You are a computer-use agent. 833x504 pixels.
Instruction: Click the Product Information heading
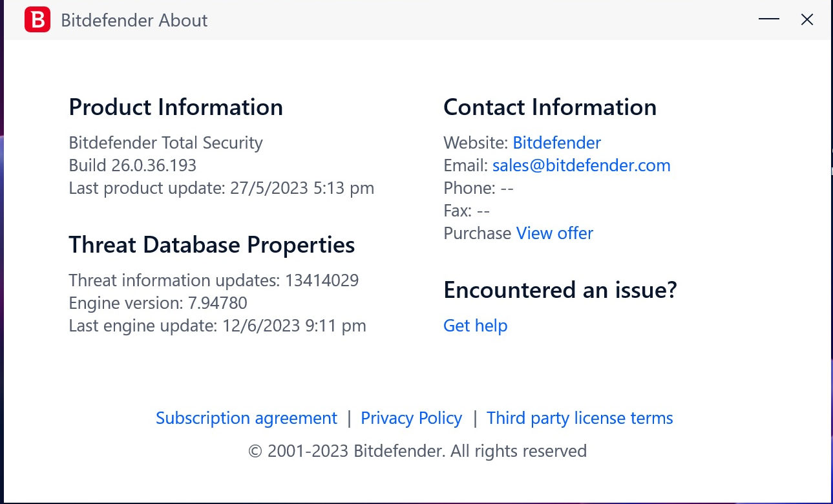pyautogui.click(x=176, y=107)
